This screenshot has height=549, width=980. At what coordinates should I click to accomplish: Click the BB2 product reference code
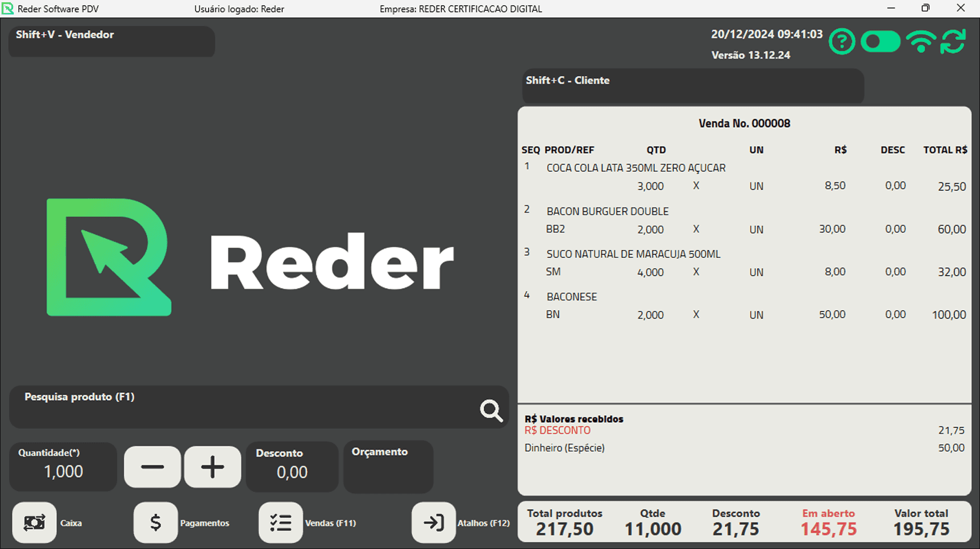pos(555,229)
